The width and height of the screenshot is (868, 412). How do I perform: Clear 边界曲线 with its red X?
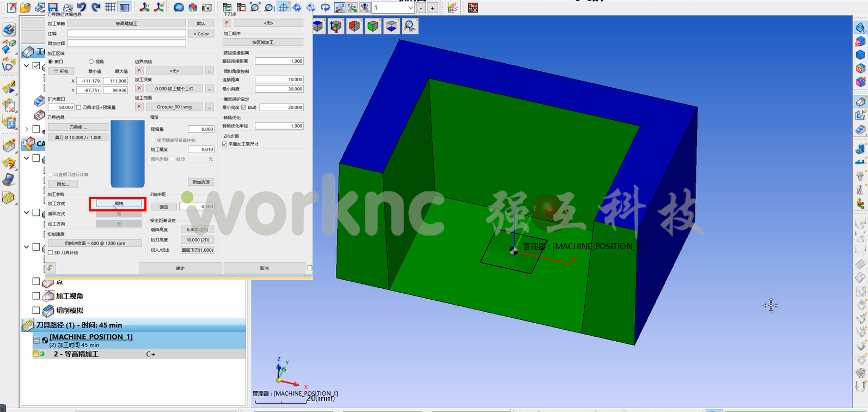(x=139, y=70)
